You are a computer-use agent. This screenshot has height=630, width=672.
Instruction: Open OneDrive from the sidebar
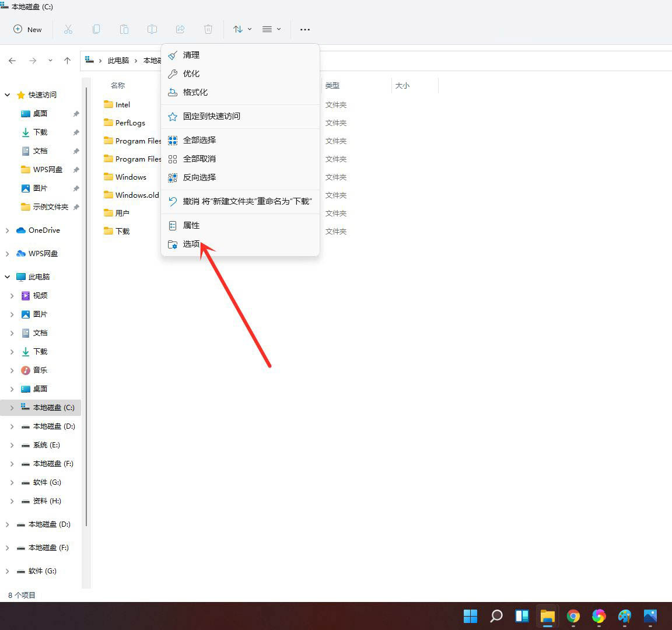[x=44, y=230]
